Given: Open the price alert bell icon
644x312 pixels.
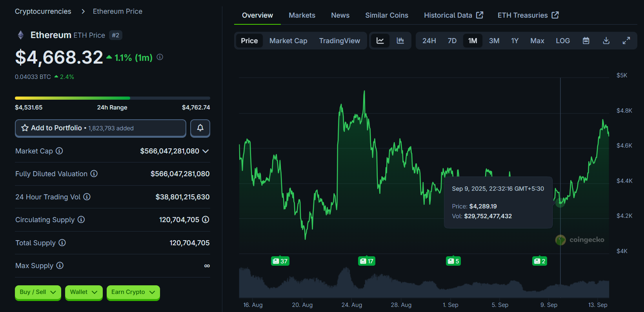Looking at the screenshot, I should pyautogui.click(x=200, y=128).
